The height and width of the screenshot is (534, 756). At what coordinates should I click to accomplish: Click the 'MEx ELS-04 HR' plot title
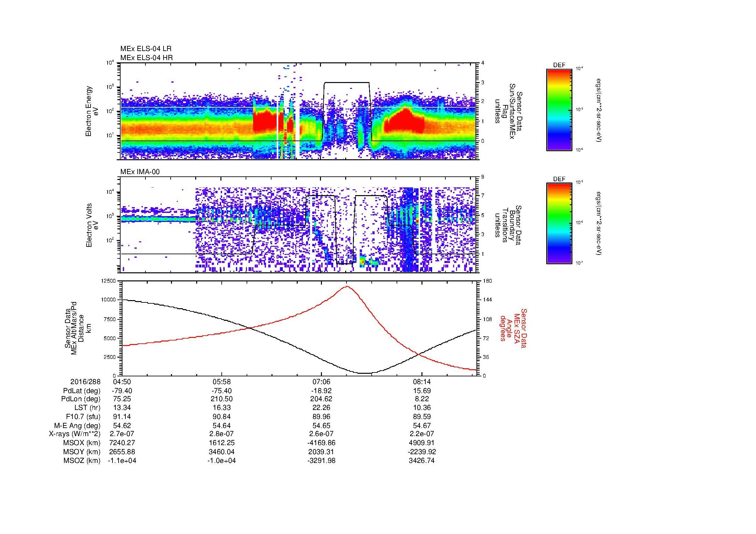coord(146,58)
